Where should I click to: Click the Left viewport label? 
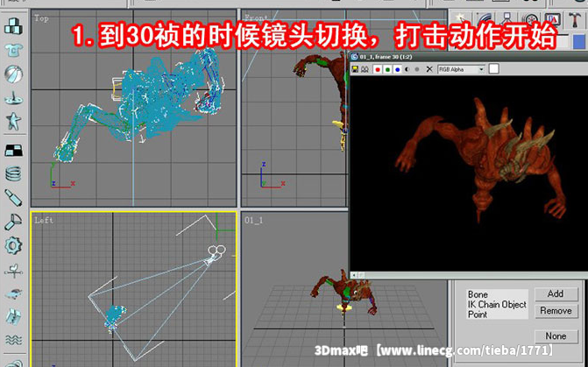click(44, 221)
